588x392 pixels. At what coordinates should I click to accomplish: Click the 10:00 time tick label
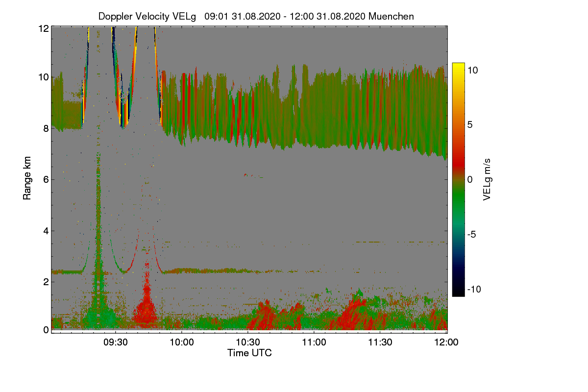tap(182, 343)
